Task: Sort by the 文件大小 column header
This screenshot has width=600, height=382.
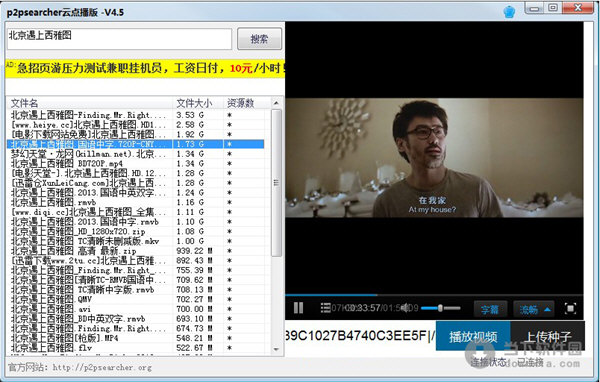Action: pyautogui.click(x=198, y=103)
